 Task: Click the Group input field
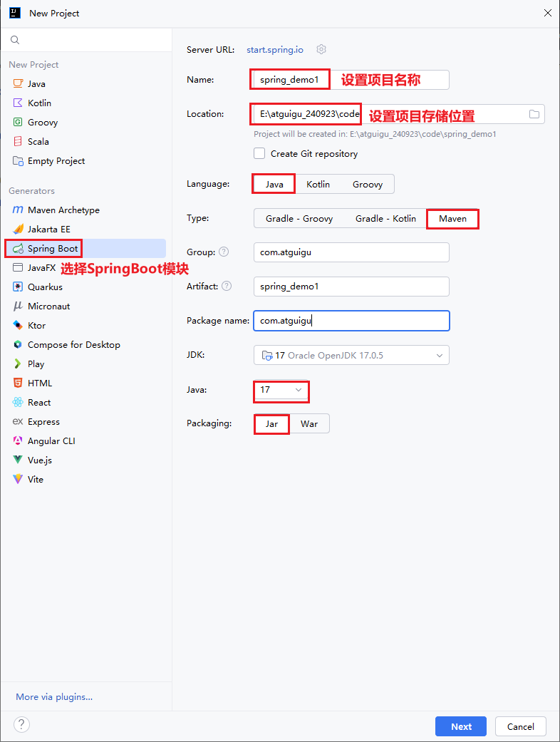click(x=351, y=252)
